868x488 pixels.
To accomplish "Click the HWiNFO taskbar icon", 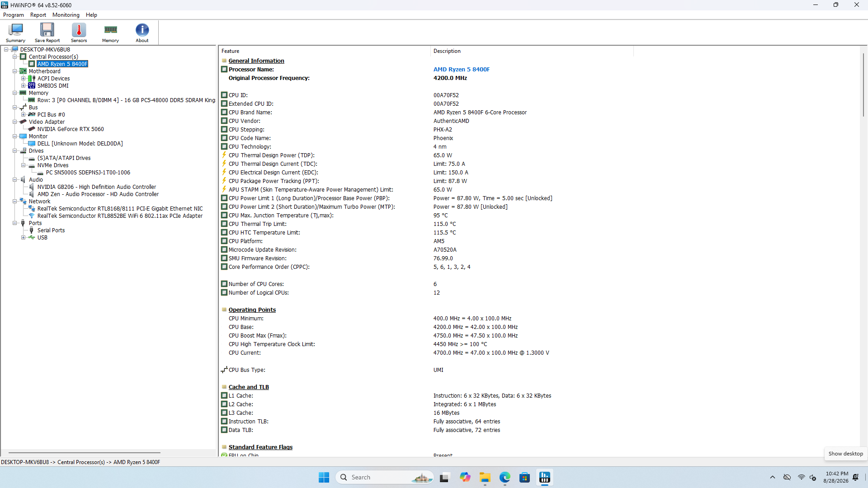I will (545, 477).
